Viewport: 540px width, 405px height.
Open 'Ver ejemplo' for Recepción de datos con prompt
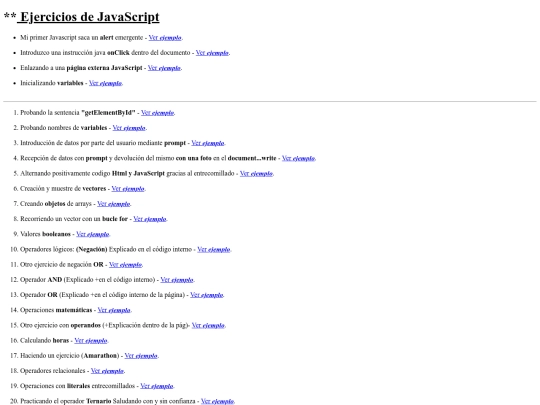(x=298, y=158)
